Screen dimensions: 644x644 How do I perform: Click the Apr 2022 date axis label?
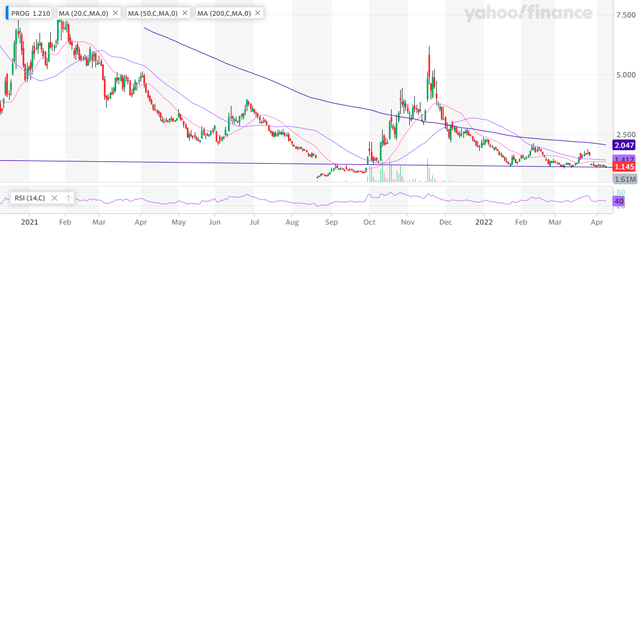pyautogui.click(x=597, y=222)
